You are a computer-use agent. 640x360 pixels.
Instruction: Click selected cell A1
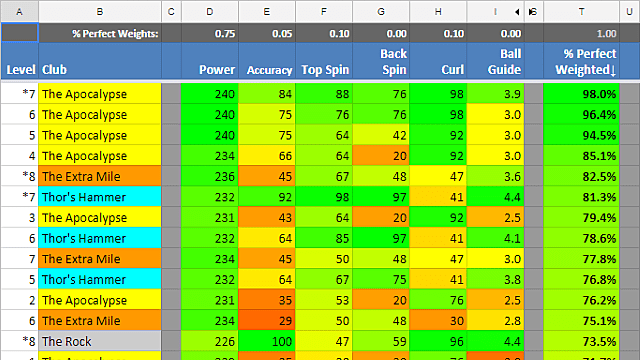coord(20,33)
